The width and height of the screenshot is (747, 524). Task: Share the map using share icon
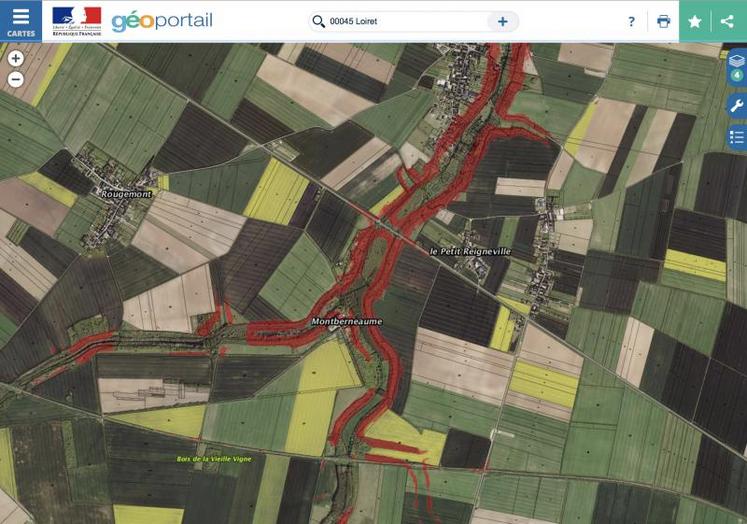[727, 21]
